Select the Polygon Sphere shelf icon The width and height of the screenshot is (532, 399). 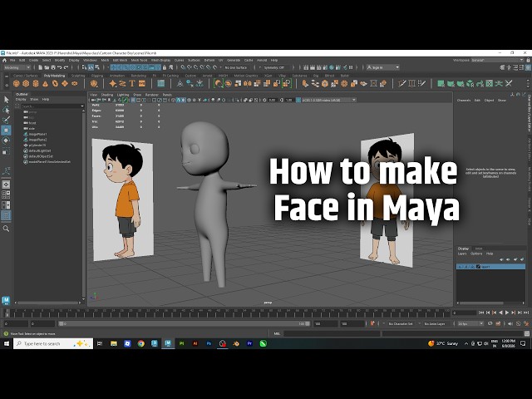16,83
